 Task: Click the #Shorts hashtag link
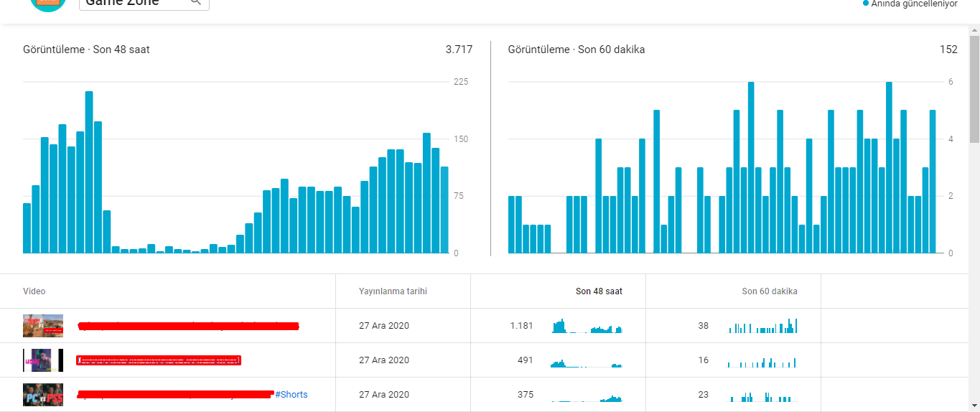pyautogui.click(x=291, y=395)
